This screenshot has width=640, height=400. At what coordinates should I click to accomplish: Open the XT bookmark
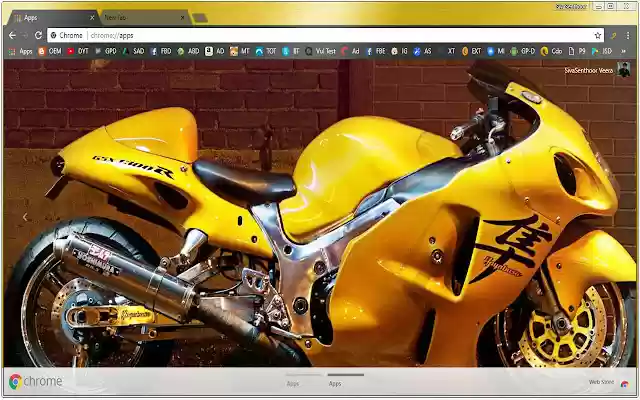[446, 51]
